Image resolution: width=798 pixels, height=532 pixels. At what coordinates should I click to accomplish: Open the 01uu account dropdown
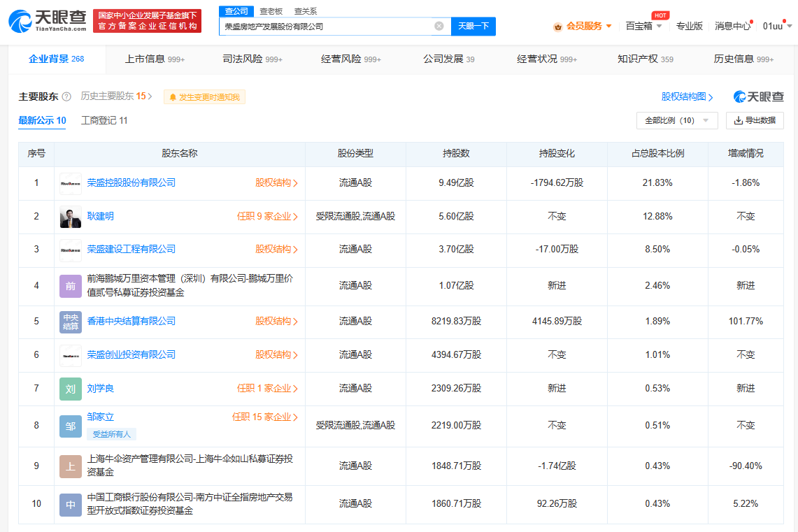[x=776, y=26]
